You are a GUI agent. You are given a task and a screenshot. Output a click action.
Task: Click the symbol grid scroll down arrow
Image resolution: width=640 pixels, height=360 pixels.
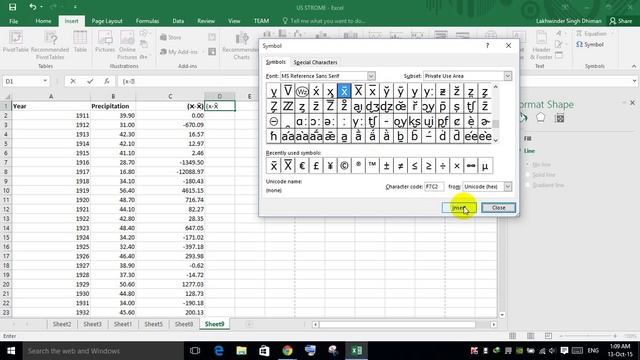[x=496, y=140]
